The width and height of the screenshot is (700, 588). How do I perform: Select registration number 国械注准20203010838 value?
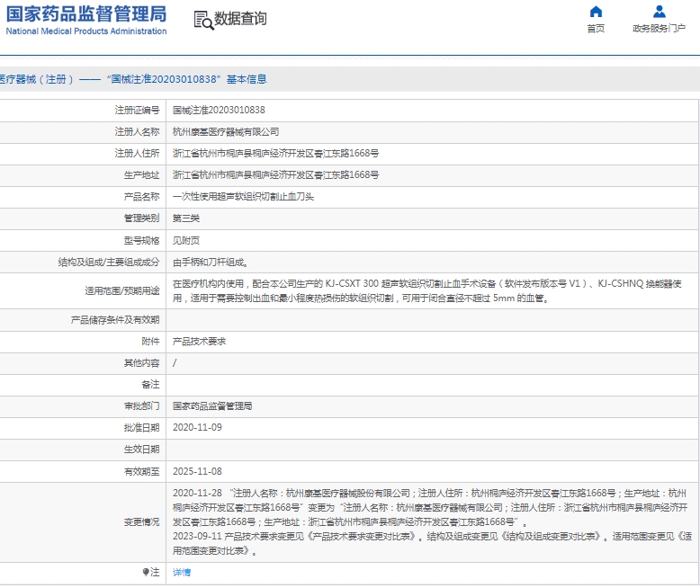tap(219, 110)
